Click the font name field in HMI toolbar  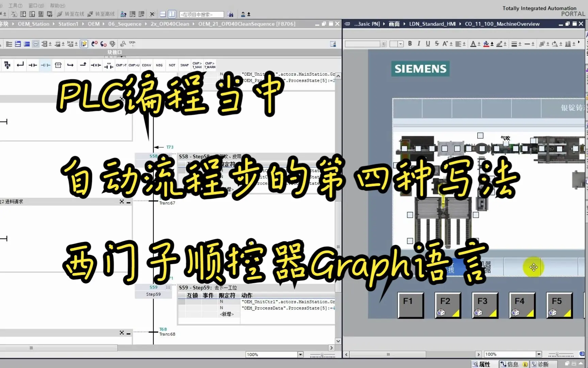coord(363,44)
